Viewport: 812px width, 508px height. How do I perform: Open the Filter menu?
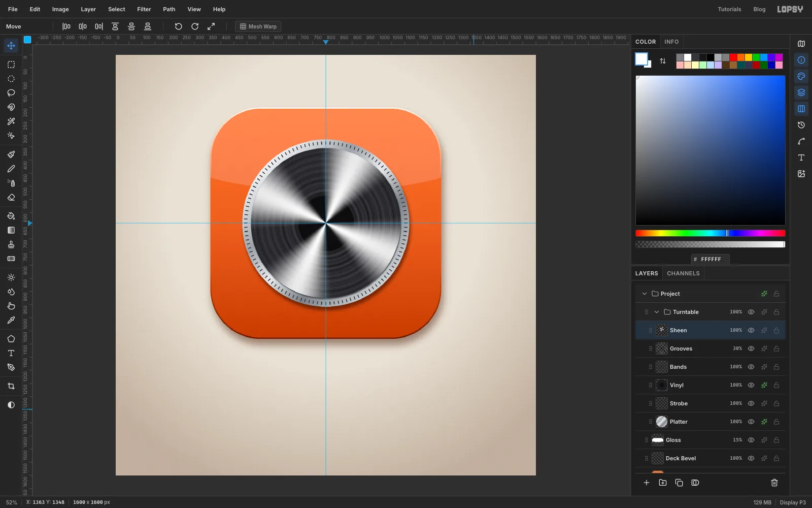144,9
